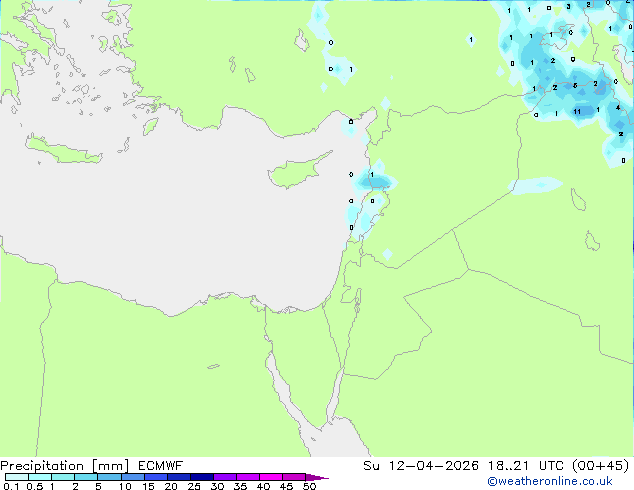The height and width of the screenshot is (490, 634).
Task: Click the '25' legend scale label
Action: (x=194, y=486)
